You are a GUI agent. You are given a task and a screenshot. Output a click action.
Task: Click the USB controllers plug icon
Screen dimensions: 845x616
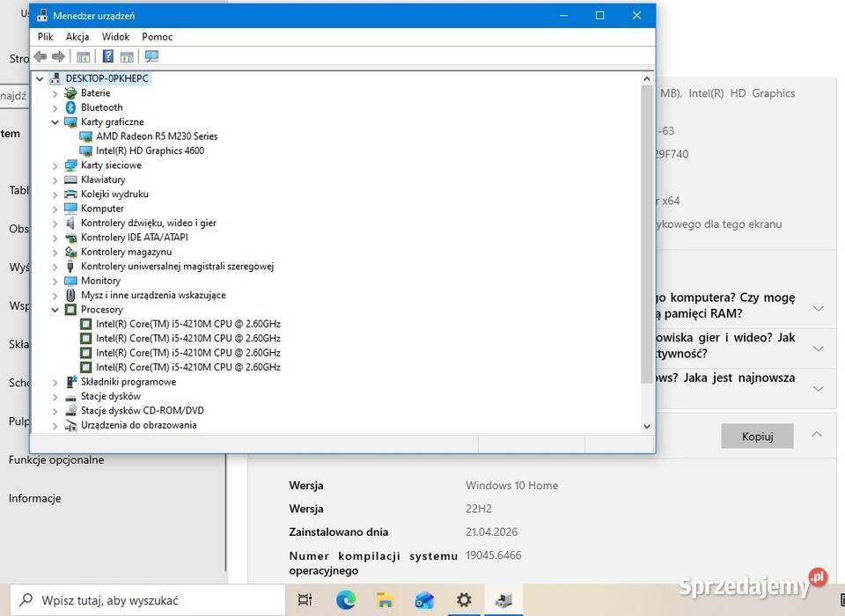coord(70,267)
